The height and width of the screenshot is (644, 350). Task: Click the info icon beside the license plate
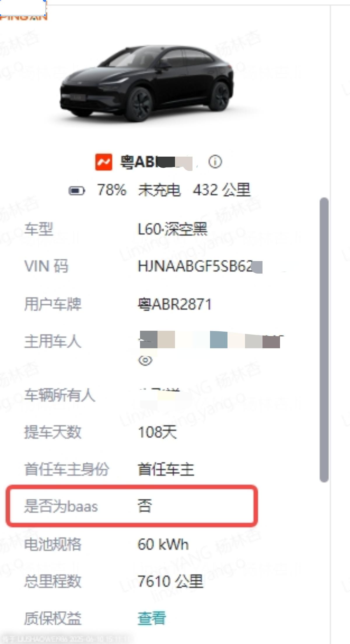pos(215,162)
